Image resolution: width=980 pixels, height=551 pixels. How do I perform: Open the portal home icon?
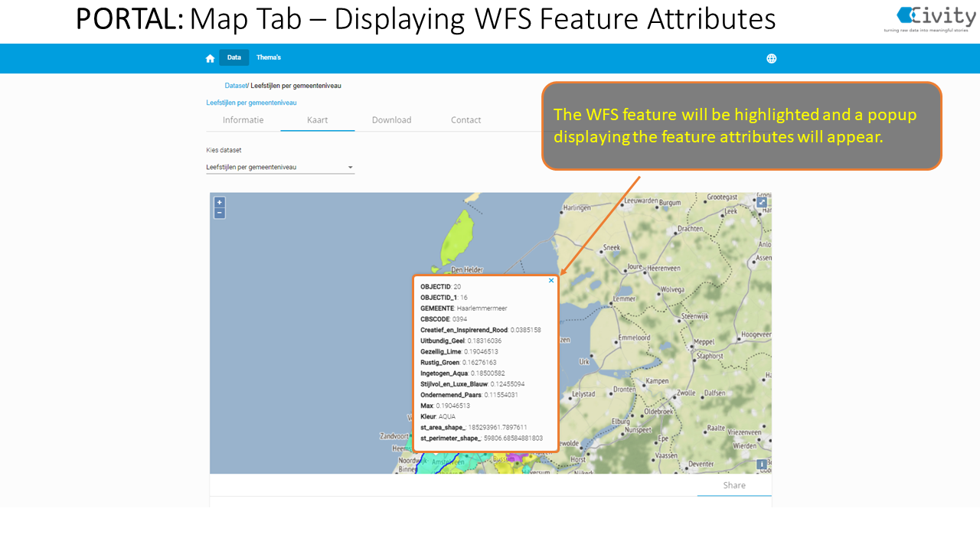pos(210,58)
